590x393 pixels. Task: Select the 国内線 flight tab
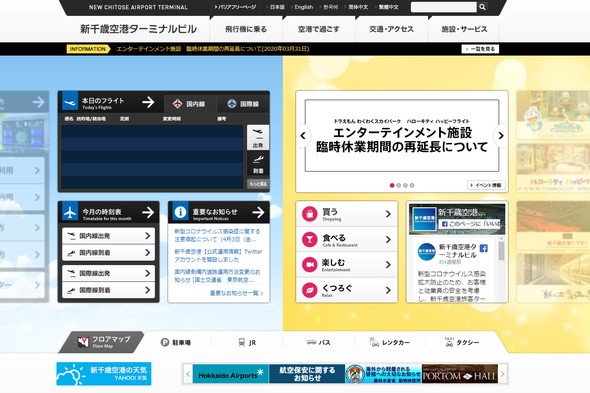[x=190, y=104]
